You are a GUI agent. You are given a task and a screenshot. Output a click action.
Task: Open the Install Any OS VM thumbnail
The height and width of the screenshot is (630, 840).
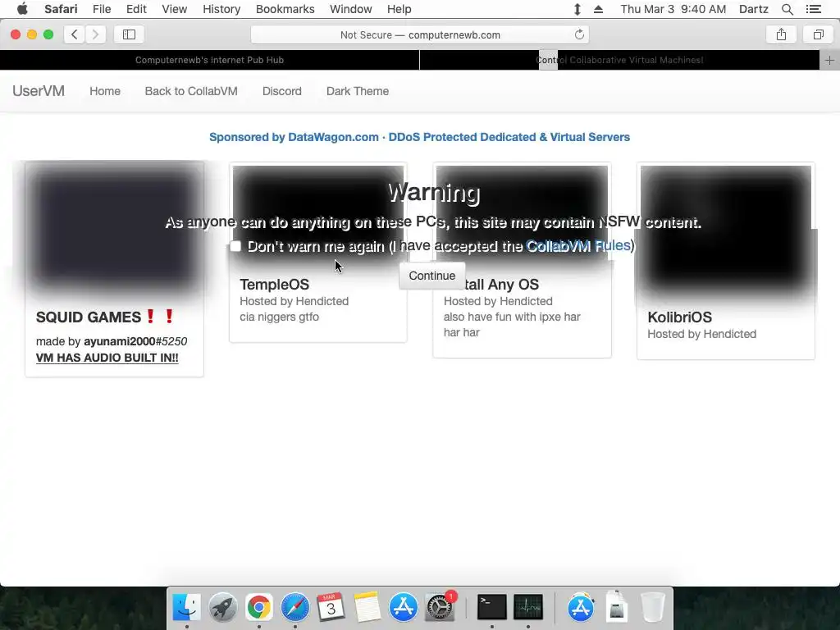pos(522,214)
